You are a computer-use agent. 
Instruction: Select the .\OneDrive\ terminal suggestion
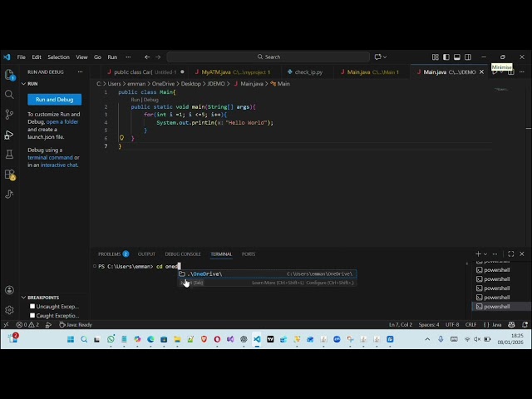click(268, 273)
